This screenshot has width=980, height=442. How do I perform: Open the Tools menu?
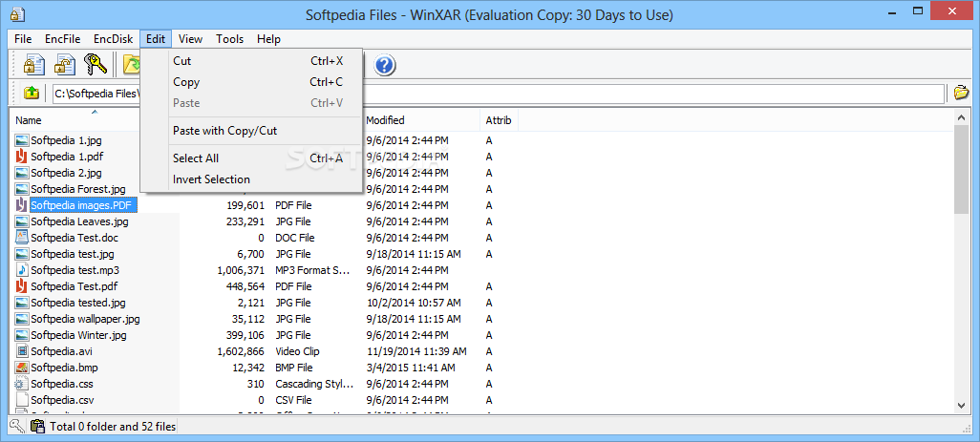click(x=230, y=39)
